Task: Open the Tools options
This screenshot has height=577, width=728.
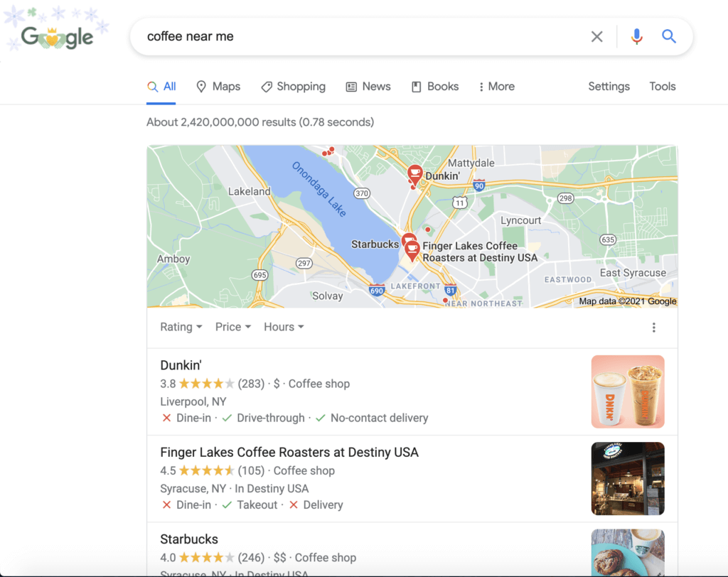Action: 662,86
